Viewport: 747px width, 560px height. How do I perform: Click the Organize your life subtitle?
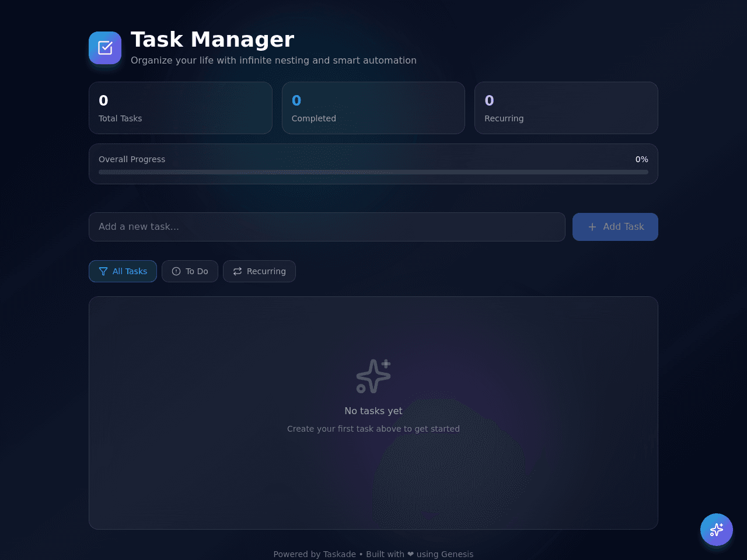[x=274, y=61]
